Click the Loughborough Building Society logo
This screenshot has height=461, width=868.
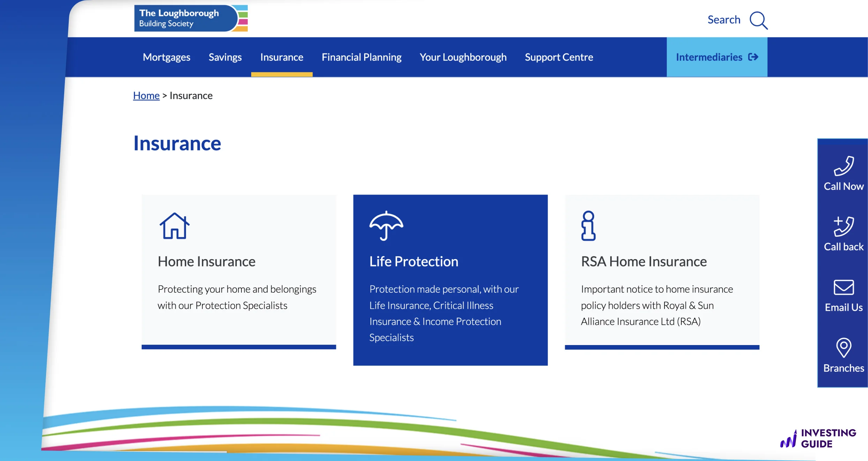pyautogui.click(x=190, y=18)
